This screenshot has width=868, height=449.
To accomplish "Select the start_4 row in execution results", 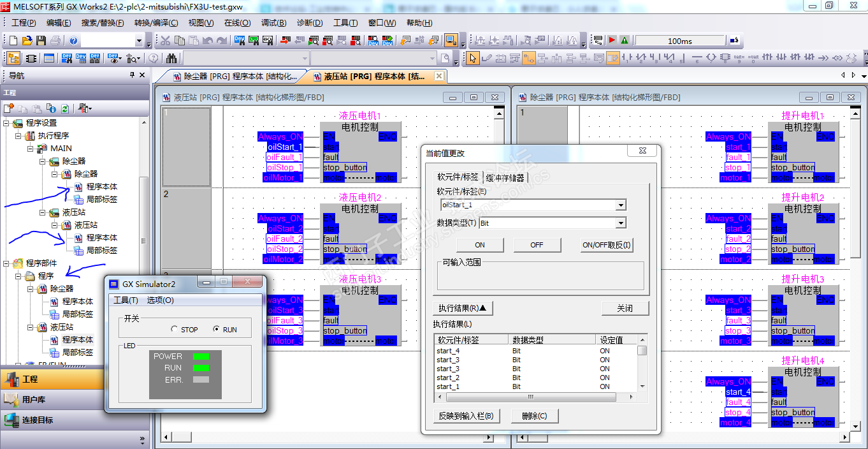I will 536,351.
